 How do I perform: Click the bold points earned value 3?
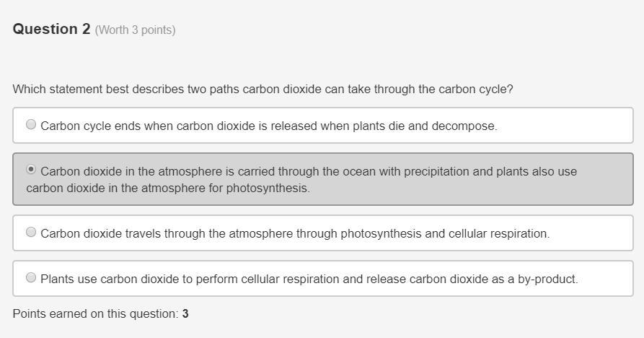click(x=185, y=314)
